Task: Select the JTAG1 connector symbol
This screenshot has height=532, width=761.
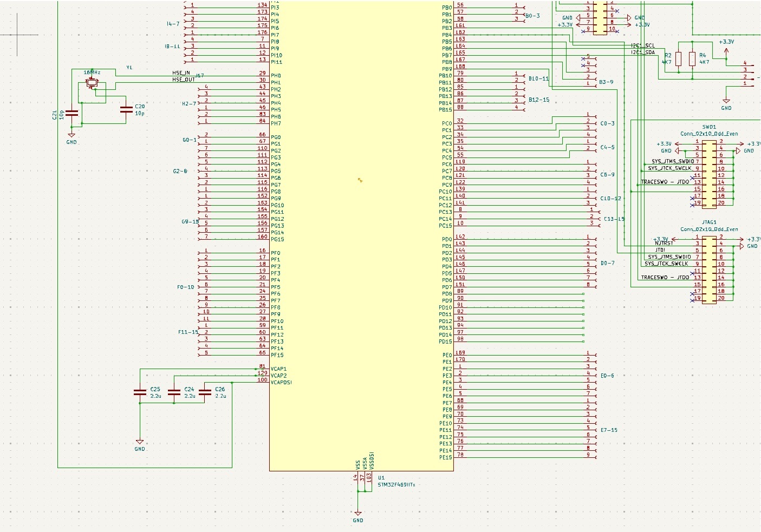Action: tap(708, 270)
